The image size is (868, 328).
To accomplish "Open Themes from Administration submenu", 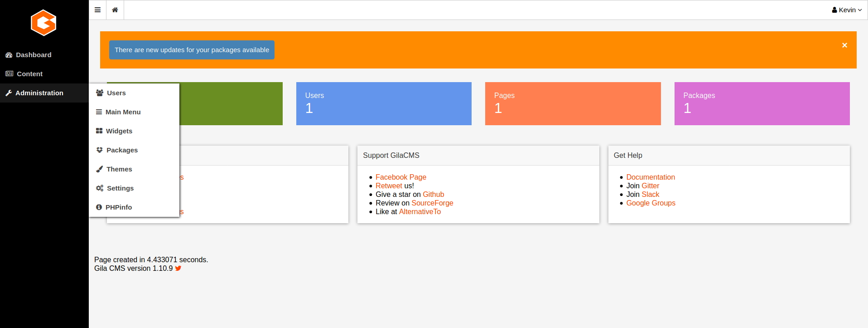I will pos(134,169).
